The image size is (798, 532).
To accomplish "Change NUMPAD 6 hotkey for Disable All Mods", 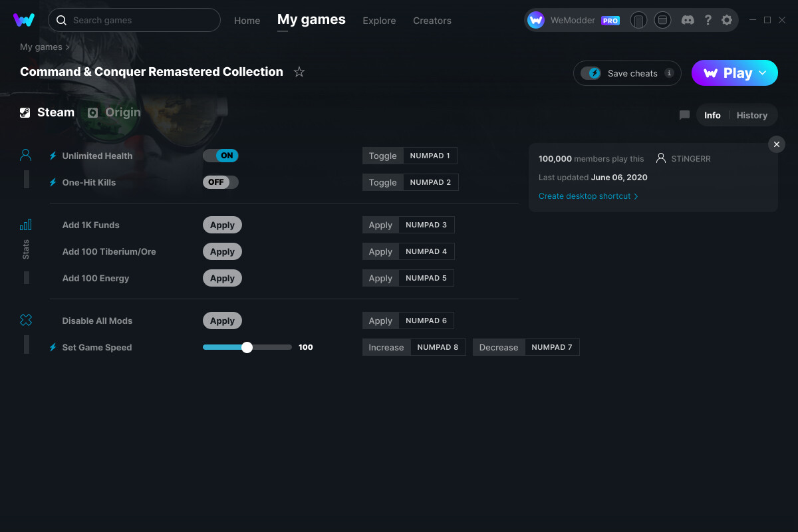I will [x=426, y=321].
